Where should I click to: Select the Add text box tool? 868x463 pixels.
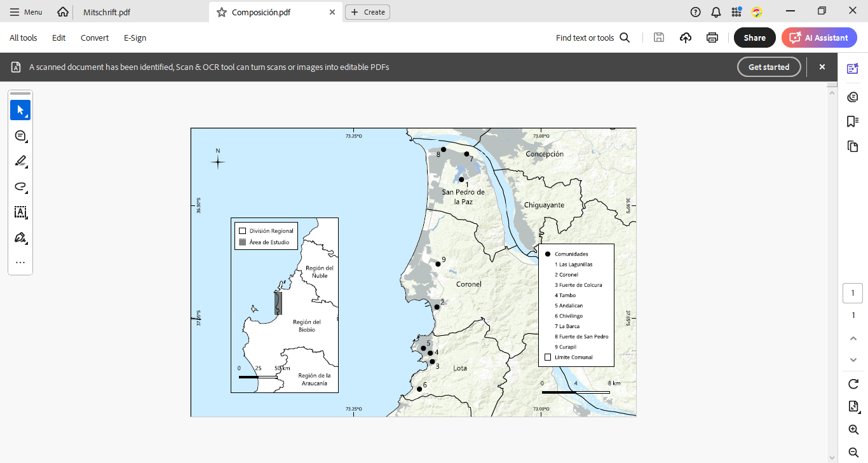click(x=20, y=212)
